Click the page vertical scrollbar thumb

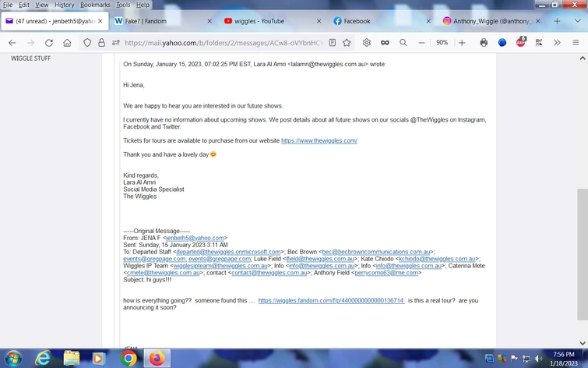pyautogui.click(x=582, y=254)
